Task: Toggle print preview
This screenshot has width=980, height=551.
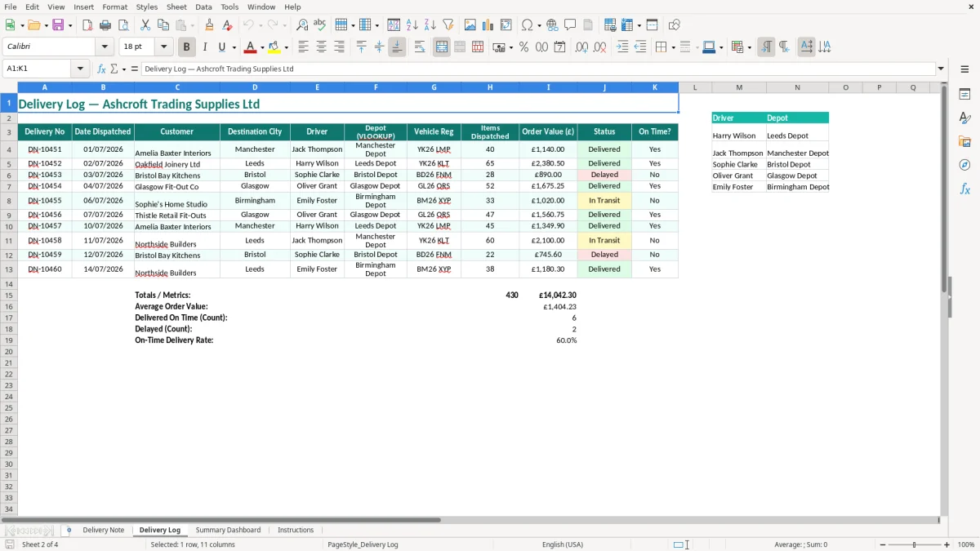Action: (x=123, y=25)
